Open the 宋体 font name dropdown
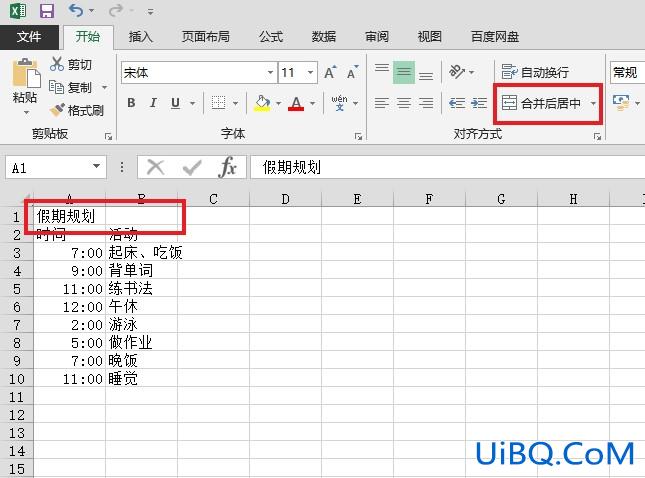Viewport: 645px width, 478px height. 270,73
